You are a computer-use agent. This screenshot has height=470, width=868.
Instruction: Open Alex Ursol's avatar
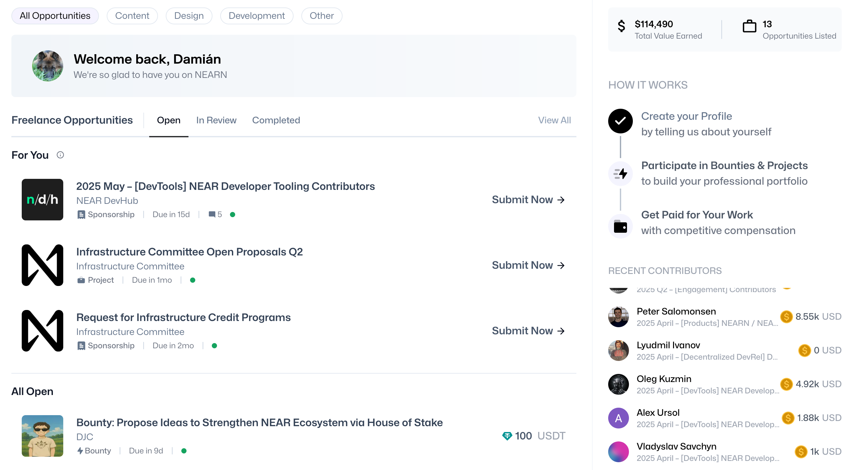[x=618, y=418]
